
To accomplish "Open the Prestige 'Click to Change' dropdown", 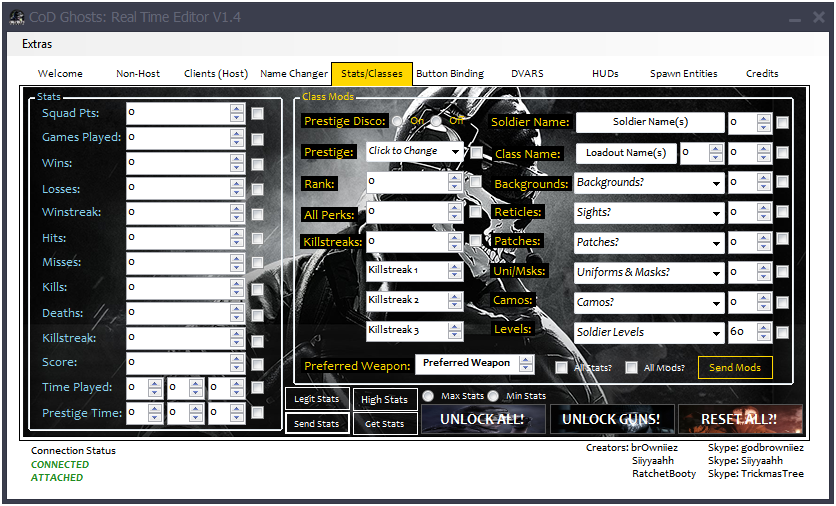I will pos(414,151).
